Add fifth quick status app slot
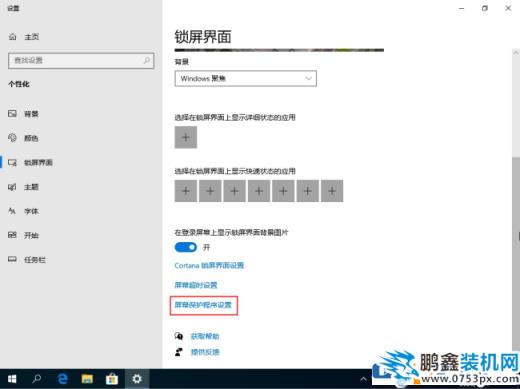 coord(283,191)
